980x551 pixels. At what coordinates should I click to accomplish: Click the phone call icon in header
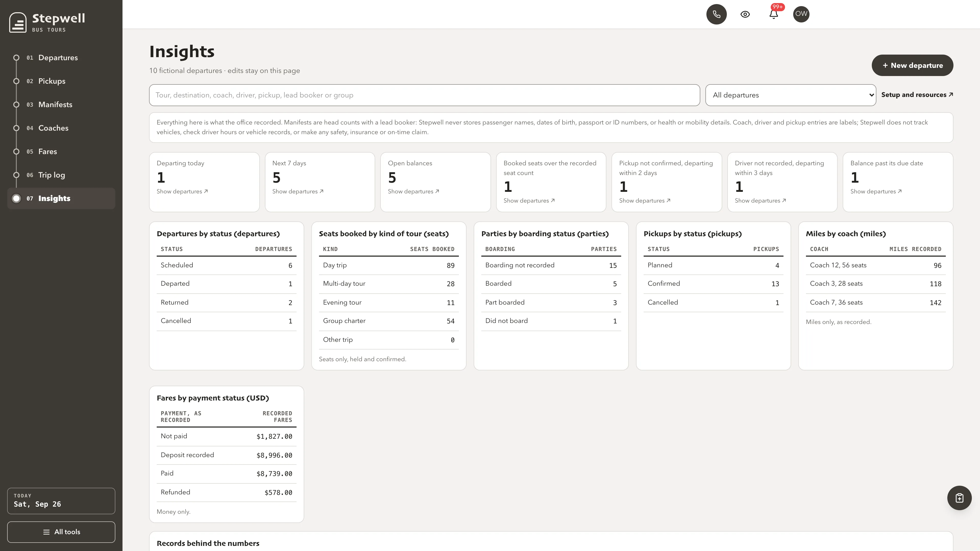click(x=716, y=14)
